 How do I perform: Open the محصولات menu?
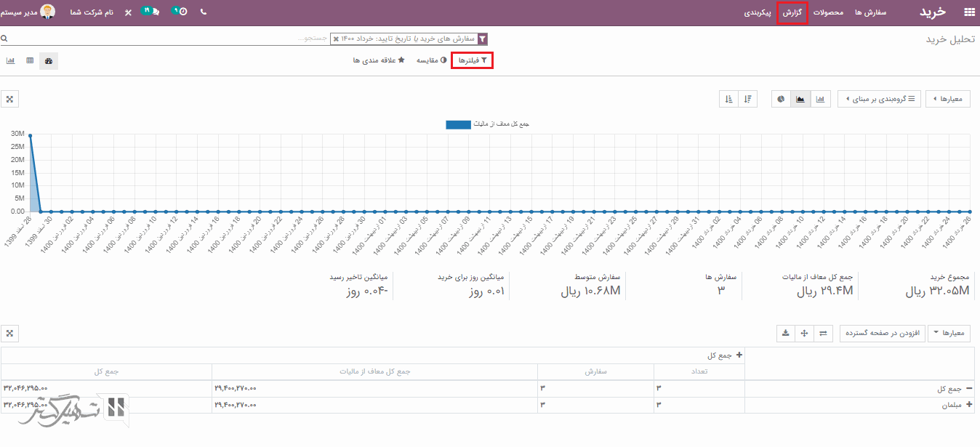click(828, 13)
